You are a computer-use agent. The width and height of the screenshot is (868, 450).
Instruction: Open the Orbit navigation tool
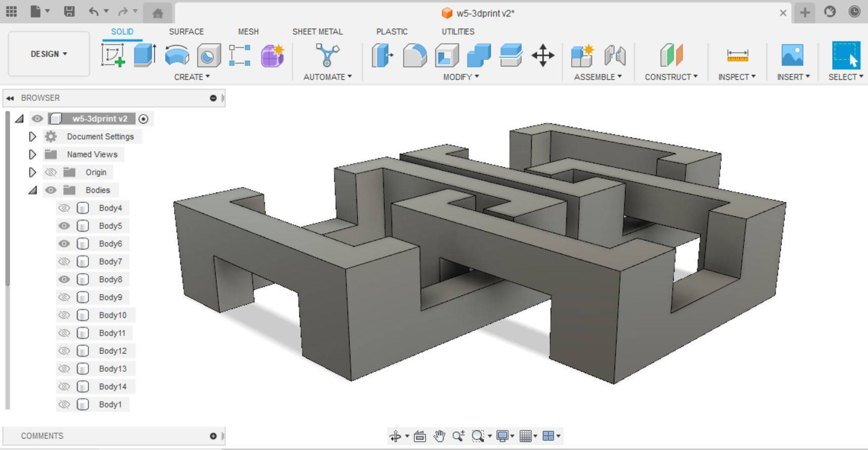[396, 436]
